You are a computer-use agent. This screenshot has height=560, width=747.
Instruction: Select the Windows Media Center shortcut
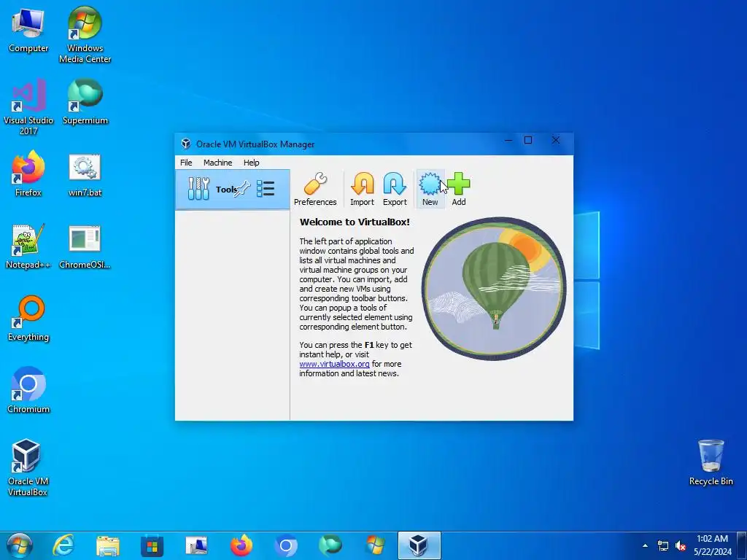click(x=85, y=35)
